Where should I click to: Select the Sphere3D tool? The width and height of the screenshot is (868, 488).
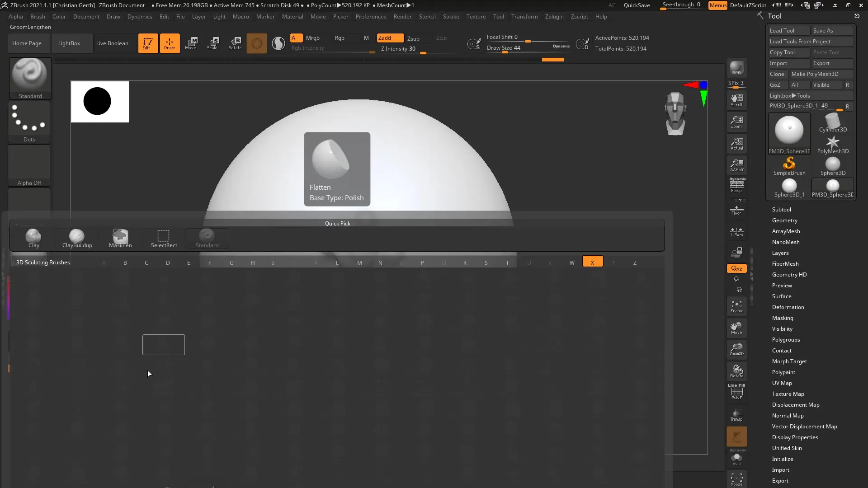pos(833,166)
